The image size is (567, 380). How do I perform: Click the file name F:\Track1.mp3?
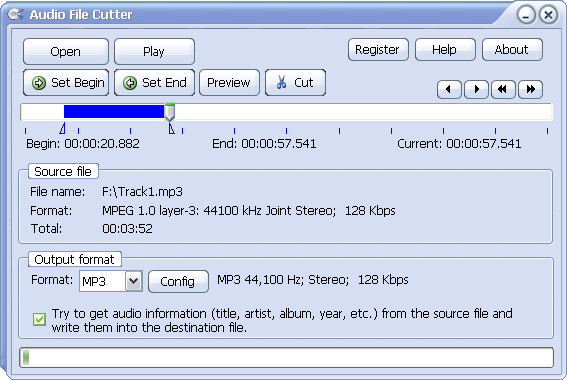coord(142,191)
